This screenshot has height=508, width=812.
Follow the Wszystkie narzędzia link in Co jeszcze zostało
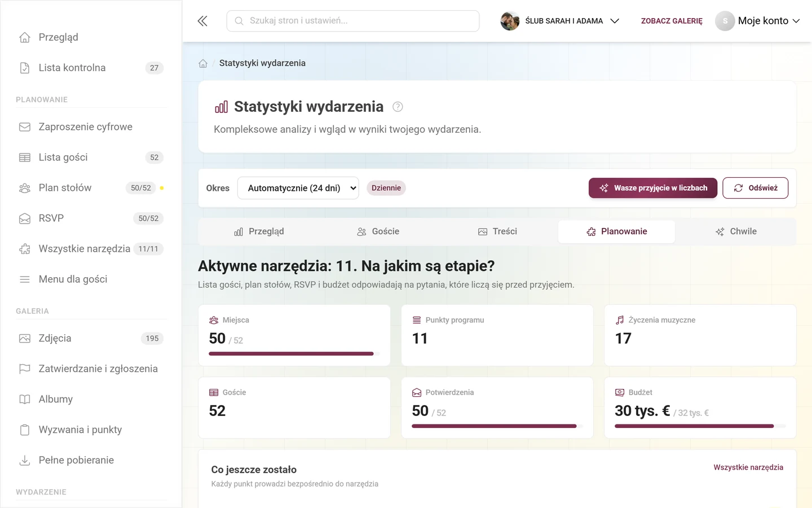748,467
